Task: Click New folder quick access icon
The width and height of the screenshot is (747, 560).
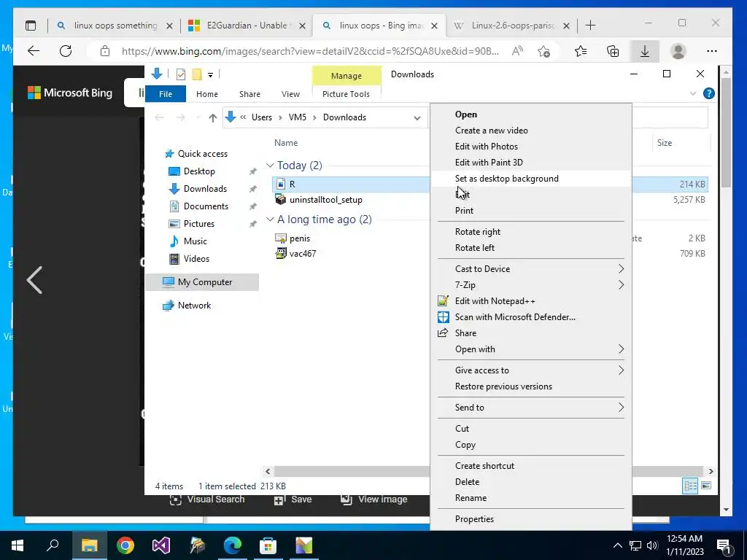Action: click(197, 74)
